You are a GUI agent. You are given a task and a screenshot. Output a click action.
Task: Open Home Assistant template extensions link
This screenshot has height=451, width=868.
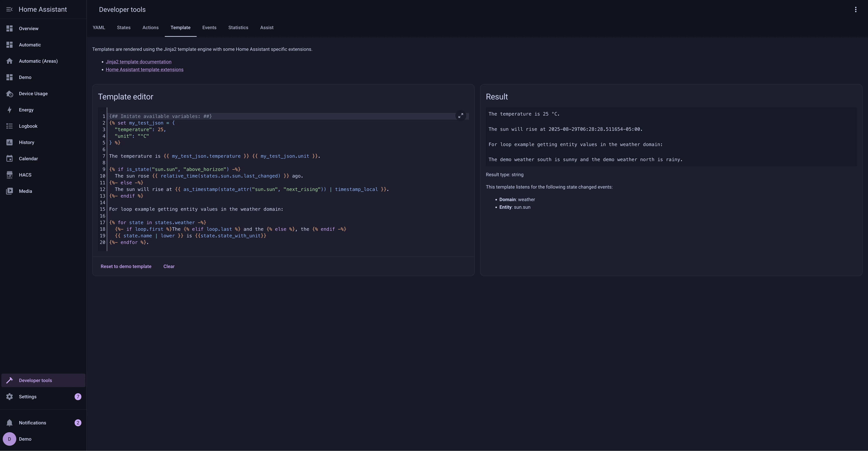coord(145,70)
